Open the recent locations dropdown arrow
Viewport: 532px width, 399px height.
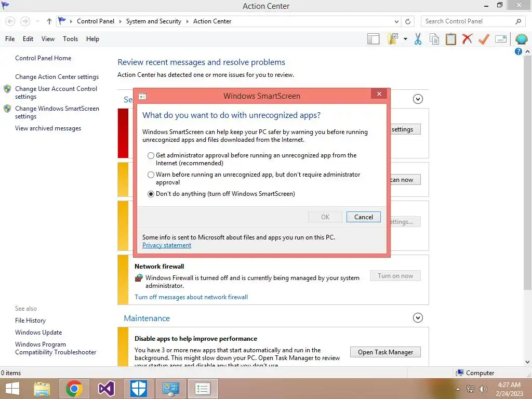pyautogui.click(x=37, y=21)
